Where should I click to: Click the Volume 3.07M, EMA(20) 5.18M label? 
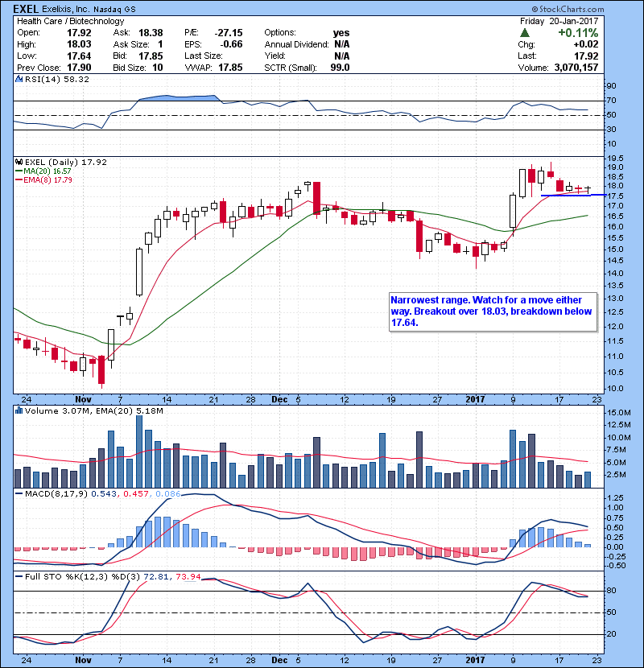click(93, 411)
